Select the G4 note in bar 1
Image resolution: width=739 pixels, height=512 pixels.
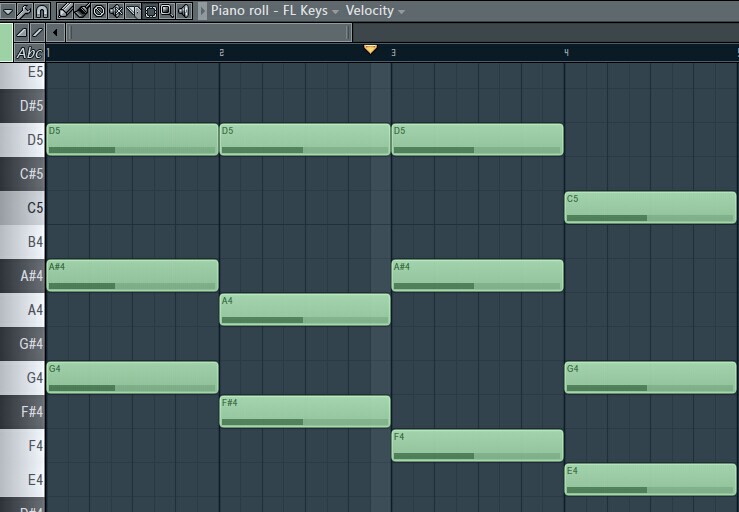(132, 378)
